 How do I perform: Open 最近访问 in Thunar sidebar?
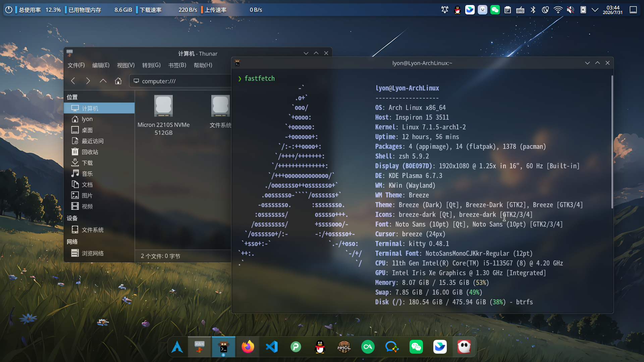pyautogui.click(x=99, y=141)
